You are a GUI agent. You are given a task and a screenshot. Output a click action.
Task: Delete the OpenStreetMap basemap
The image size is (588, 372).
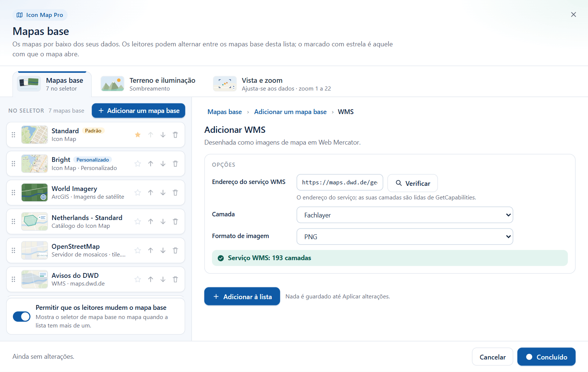tap(175, 250)
